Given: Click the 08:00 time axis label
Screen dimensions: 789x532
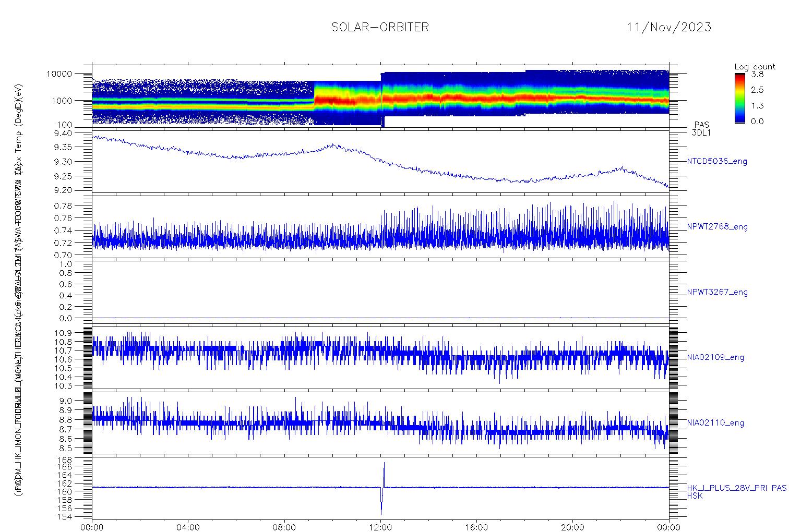Looking at the screenshot, I should (284, 527).
